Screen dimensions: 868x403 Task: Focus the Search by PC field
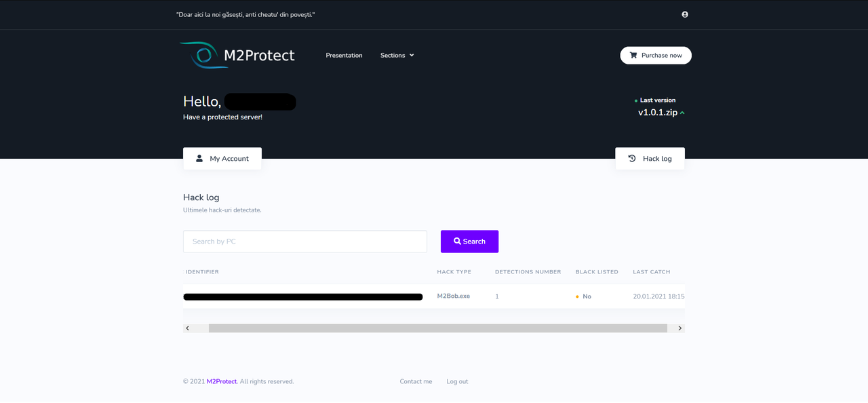pyautogui.click(x=305, y=242)
